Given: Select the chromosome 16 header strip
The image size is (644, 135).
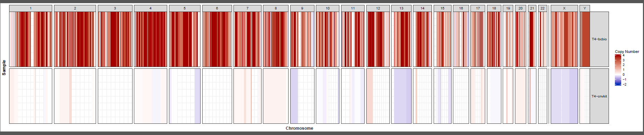Looking at the screenshot, I should coord(461,8).
